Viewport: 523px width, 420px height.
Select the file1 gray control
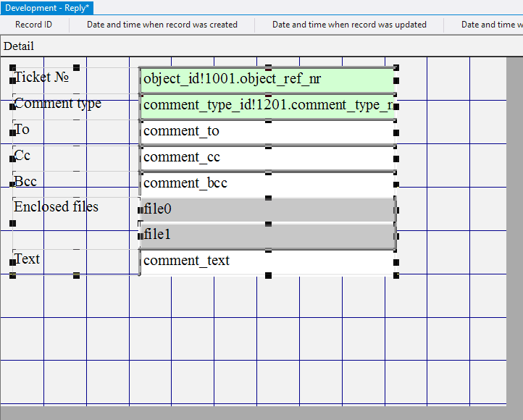tap(267, 235)
